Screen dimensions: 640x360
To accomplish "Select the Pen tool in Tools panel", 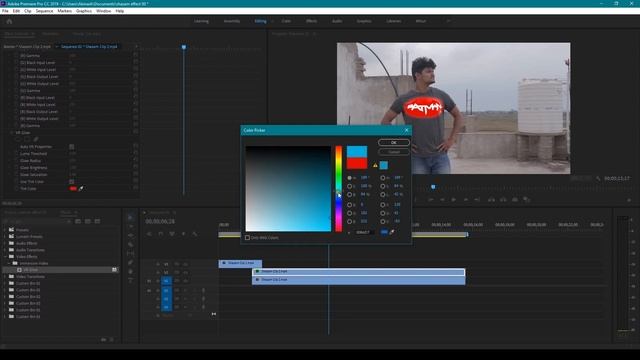I will [131, 262].
